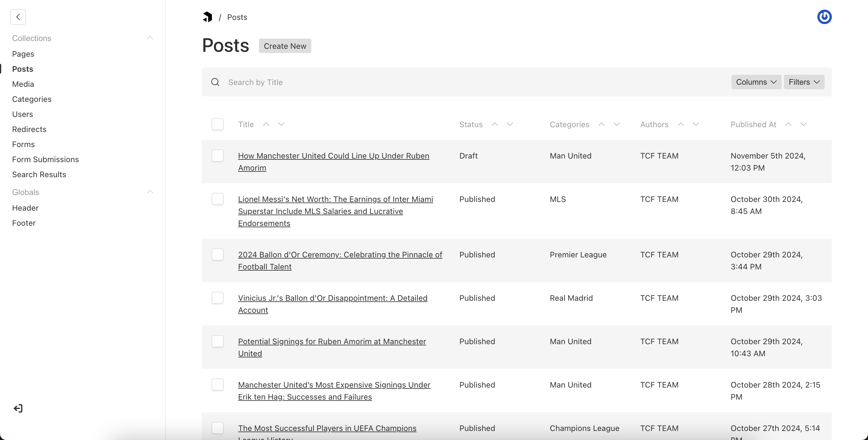Click the Create New button
Image resolution: width=868 pixels, height=440 pixels.
tap(285, 46)
